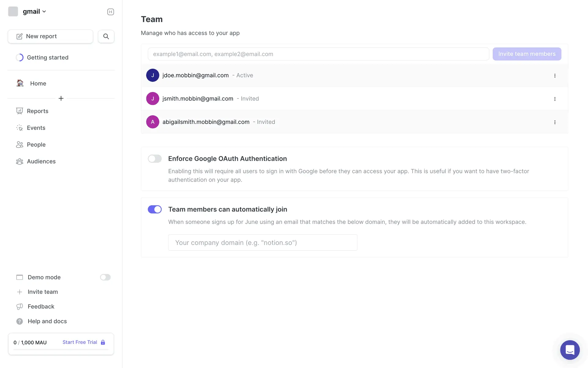Click the J avatar for jsmith.mobbin
This screenshot has height=368, width=588.
pyautogui.click(x=153, y=99)
